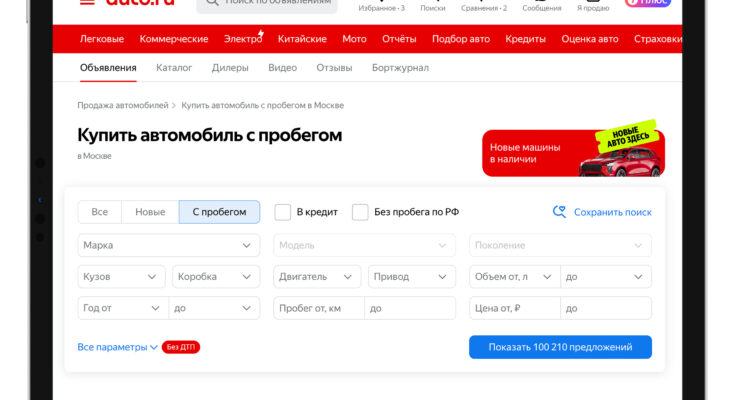735x400 pixels.
Task: Click the Пробег от, км field
Action: (319, 308)
